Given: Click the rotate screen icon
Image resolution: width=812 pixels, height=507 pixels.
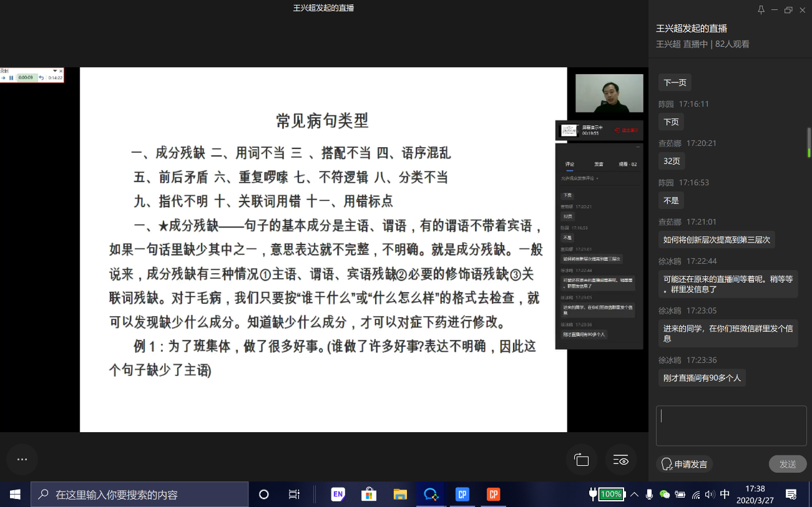Looking at the screenshot, I should (x=582, y=460).
